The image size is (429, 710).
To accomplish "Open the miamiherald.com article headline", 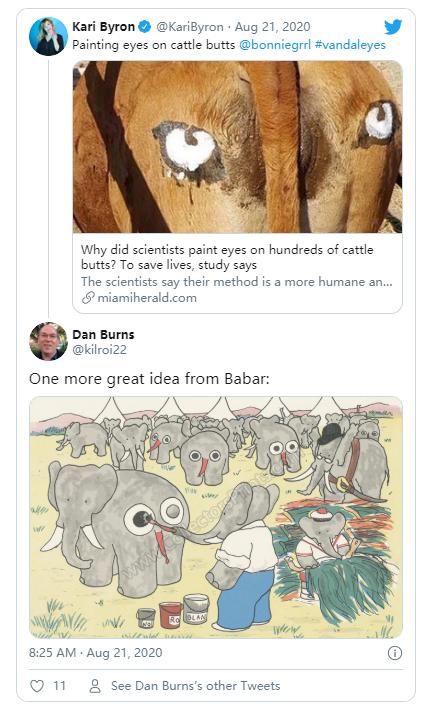I will 227,257.
